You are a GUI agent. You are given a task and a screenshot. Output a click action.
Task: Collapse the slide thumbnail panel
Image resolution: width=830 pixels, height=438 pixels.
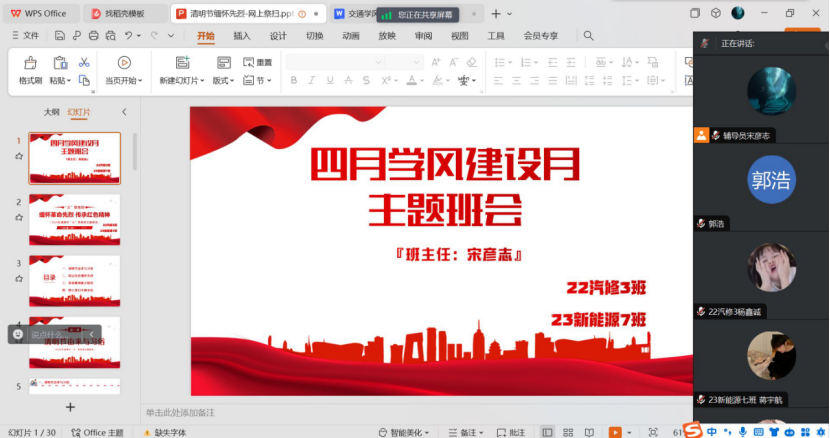tap(124, 112)
